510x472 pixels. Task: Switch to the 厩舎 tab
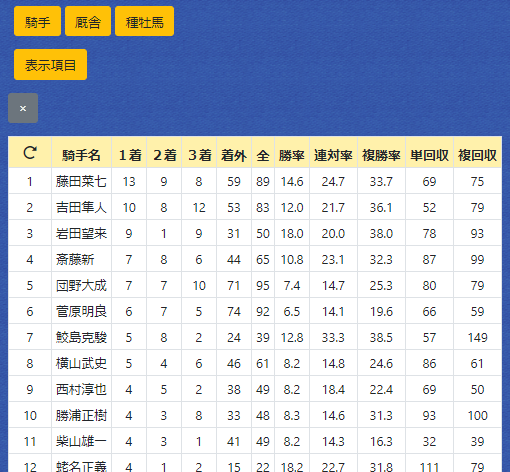coord(88,21)
